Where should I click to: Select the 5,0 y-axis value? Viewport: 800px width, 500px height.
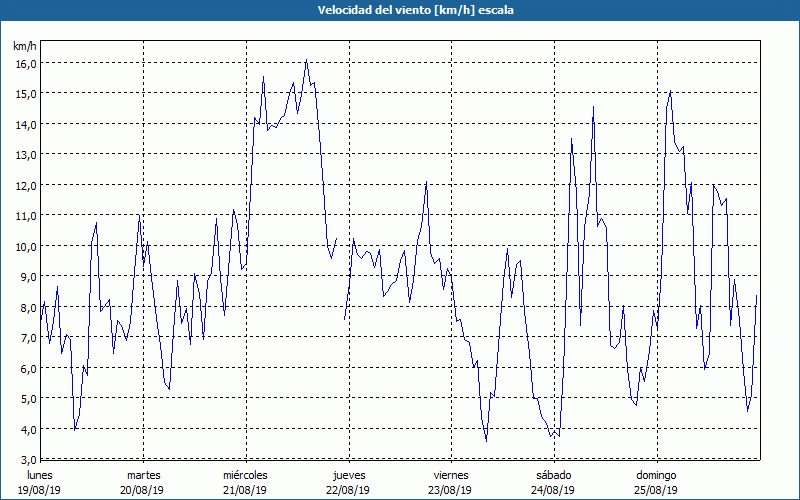coord(28,398)
